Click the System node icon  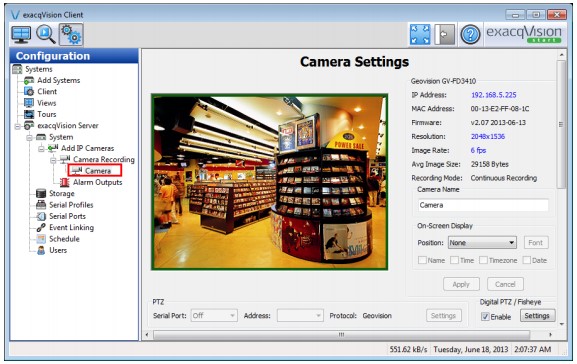41,137
